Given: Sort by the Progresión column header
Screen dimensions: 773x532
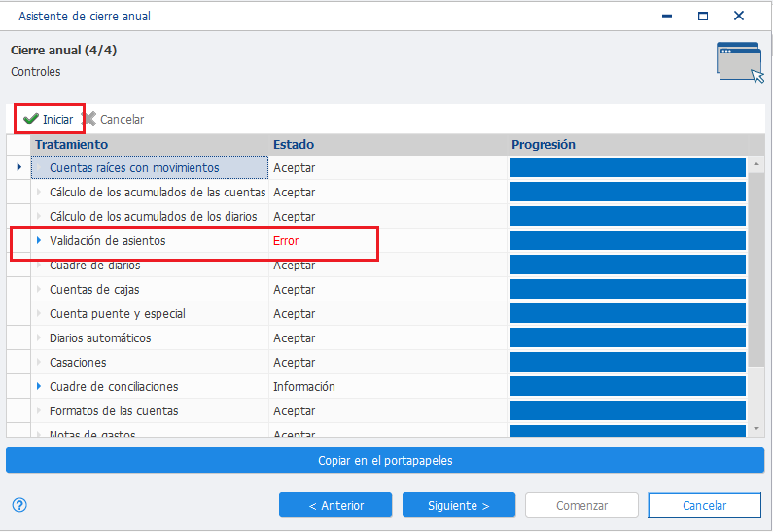Looking at the screenshot, I should (627, 145).
